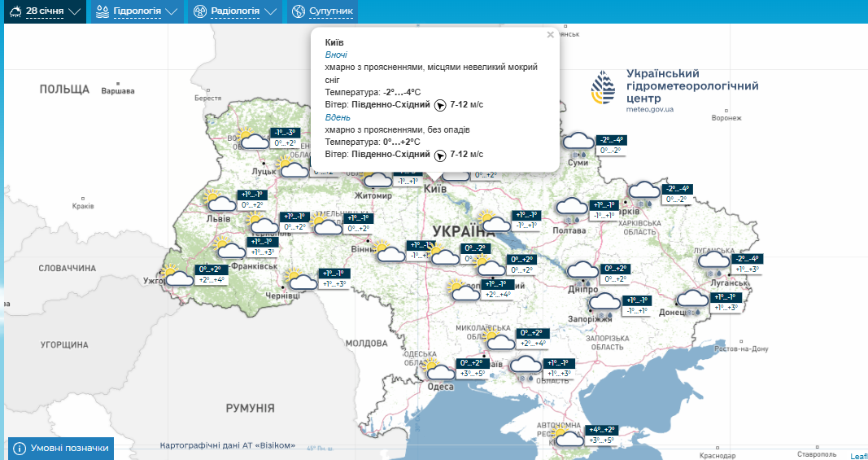Image resolution: width=868 pixels, height=460 pixels.
Task: Expand the Гідрологія dropdown menu
Action: pos(136,11)
